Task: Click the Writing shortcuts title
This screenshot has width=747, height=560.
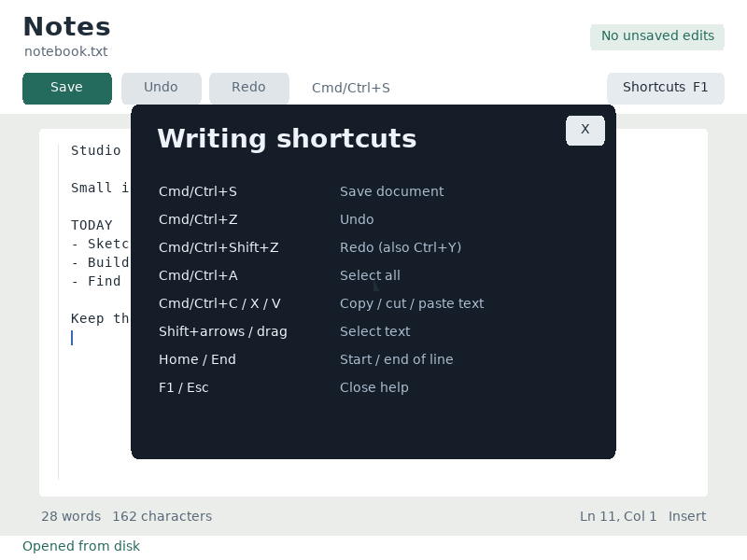Action: point(287,138)
